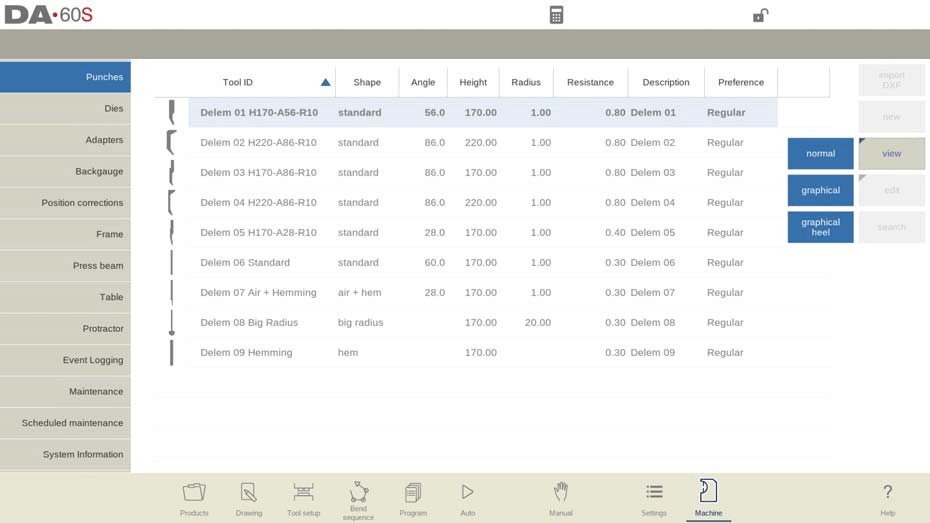The height and width of the screenshot is (523, 930).
Task: Open the Frame tab
Action: pos(65,234)
